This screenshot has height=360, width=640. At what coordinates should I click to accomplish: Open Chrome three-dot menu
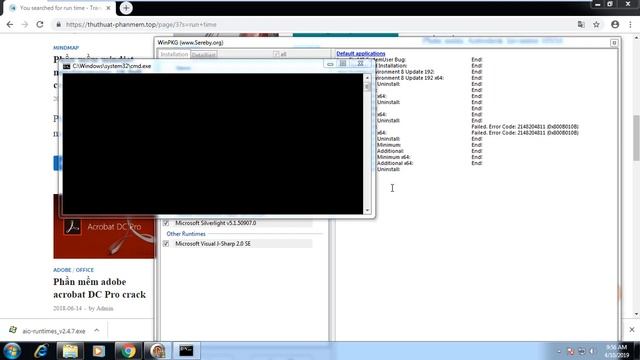click(631, 24)
